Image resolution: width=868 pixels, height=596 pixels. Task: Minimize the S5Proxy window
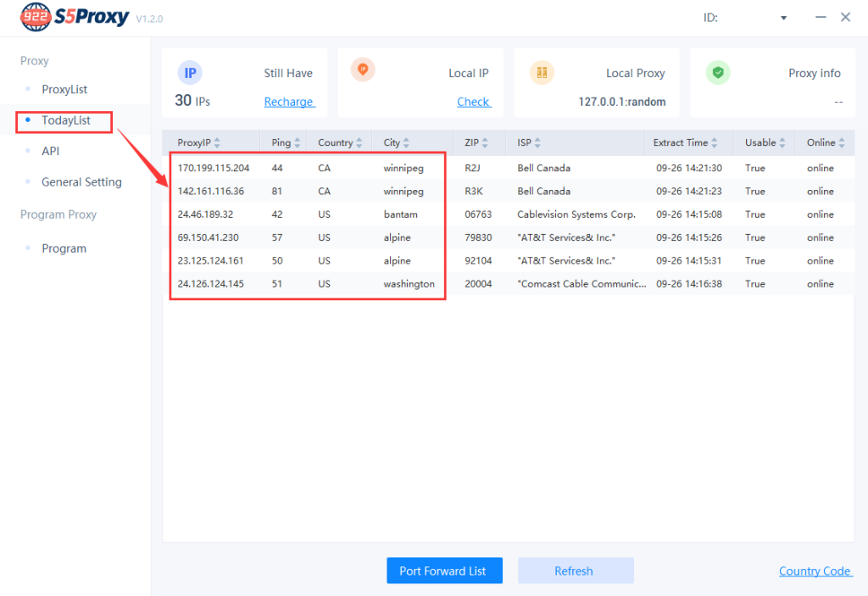821,17
